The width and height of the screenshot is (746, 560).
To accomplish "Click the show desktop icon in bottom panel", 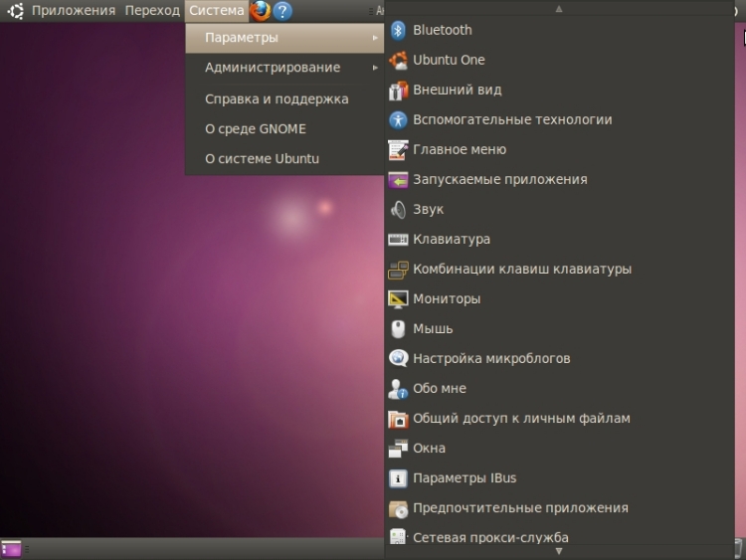I will point(11,548).
